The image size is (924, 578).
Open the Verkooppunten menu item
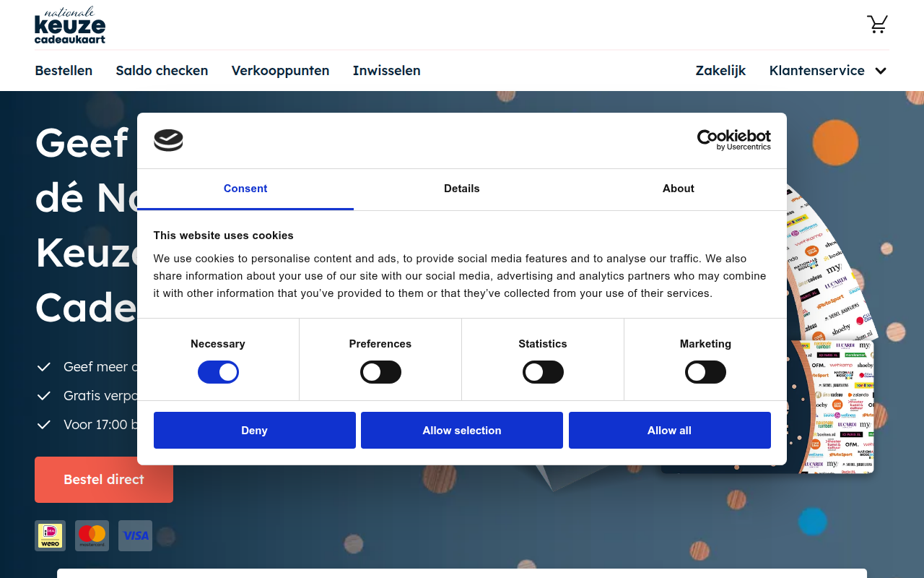(280, 71)
